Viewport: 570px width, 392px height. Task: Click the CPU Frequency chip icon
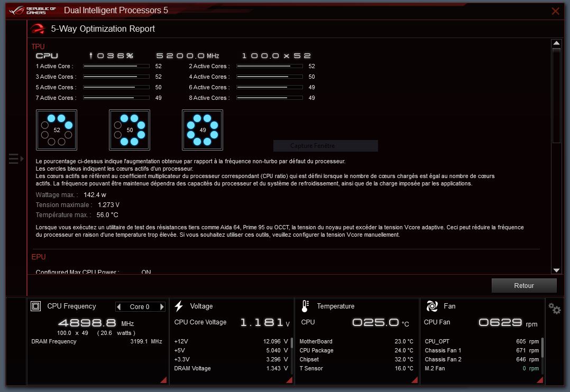point(36,306)
